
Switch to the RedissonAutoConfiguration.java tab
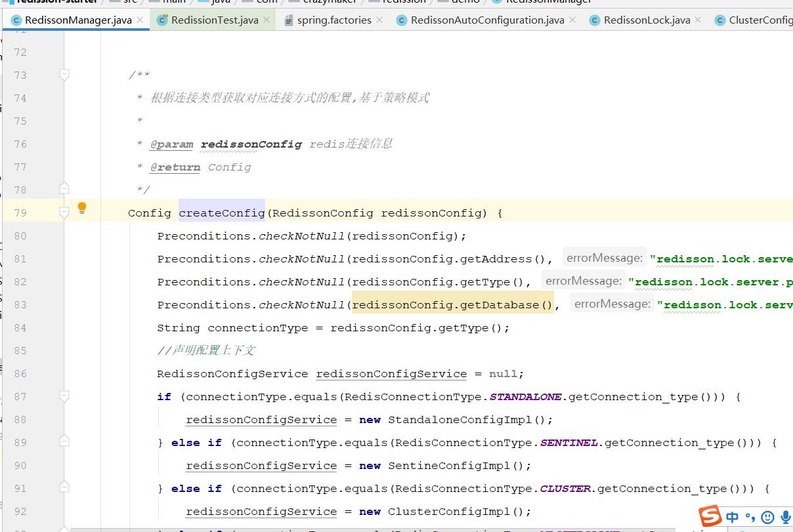[487, 20]
